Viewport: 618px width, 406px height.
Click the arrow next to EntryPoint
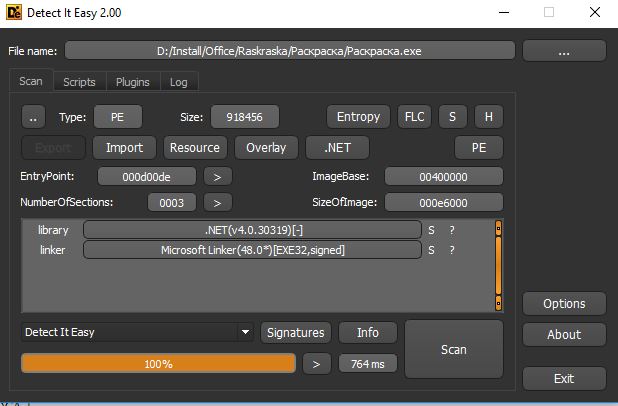click(218, 177)
